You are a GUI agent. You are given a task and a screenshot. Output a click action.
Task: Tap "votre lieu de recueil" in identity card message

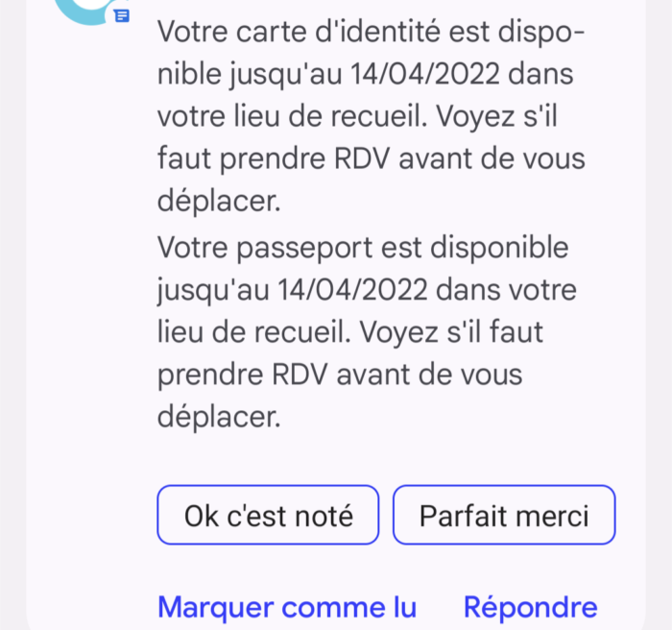293,116
